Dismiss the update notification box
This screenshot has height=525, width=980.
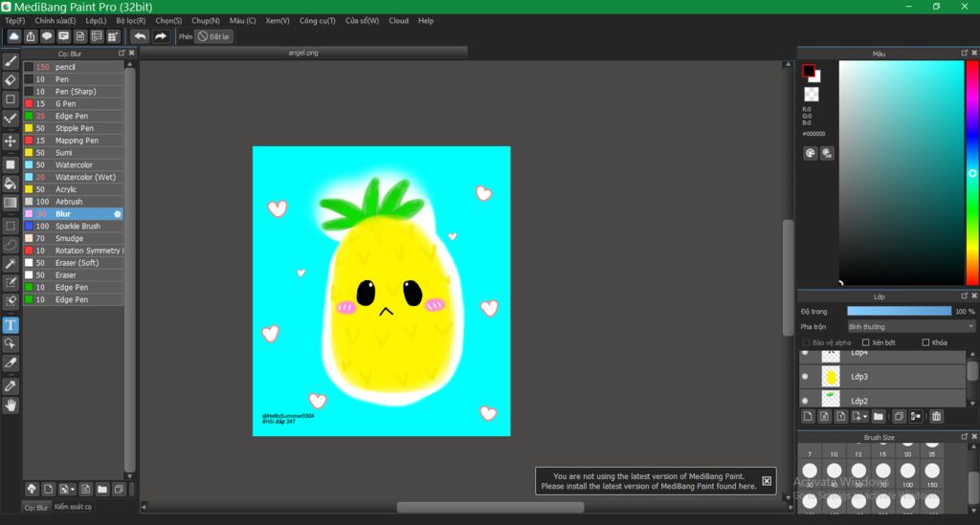click(x=767, y=481)
